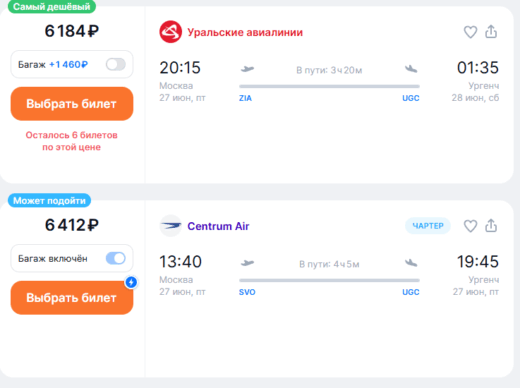Click the 'Может подойти' blue label
Screen dimensions: 520x388
(49, 200)
